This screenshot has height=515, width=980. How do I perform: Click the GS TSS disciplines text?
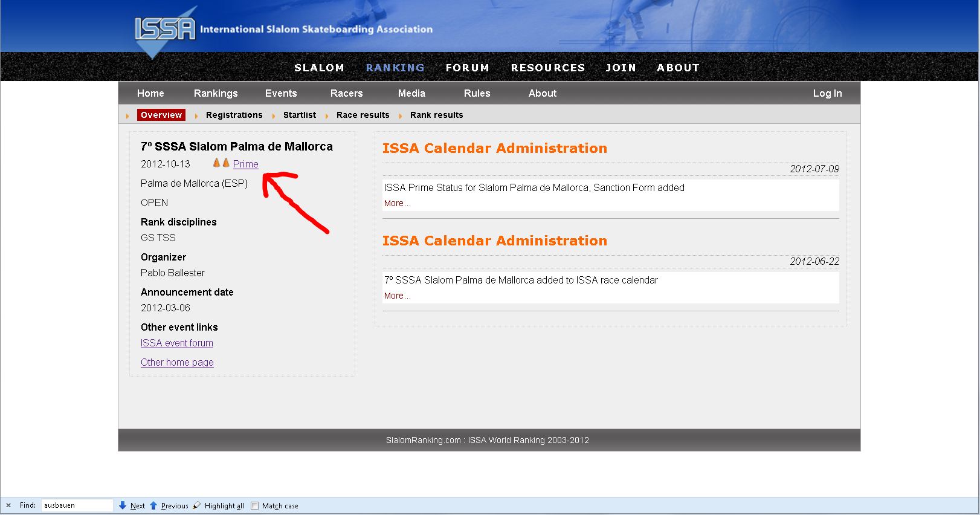(158, 238)
